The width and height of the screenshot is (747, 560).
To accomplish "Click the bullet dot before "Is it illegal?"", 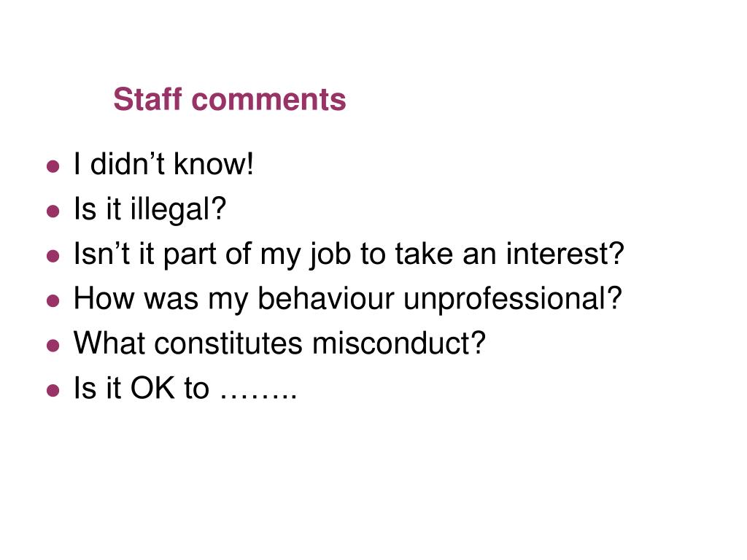I will tap(53, 211).
